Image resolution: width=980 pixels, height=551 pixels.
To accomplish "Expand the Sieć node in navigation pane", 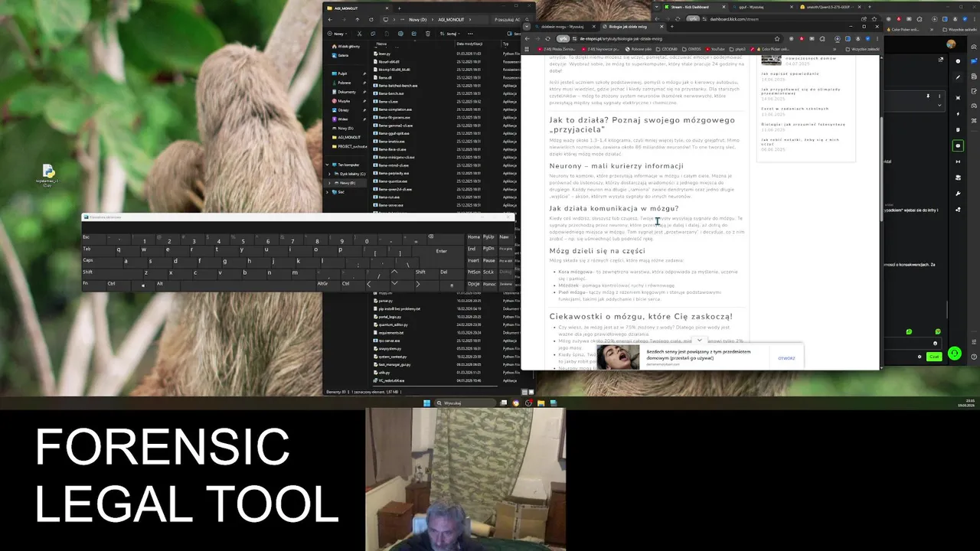I will tap(327, 192).
